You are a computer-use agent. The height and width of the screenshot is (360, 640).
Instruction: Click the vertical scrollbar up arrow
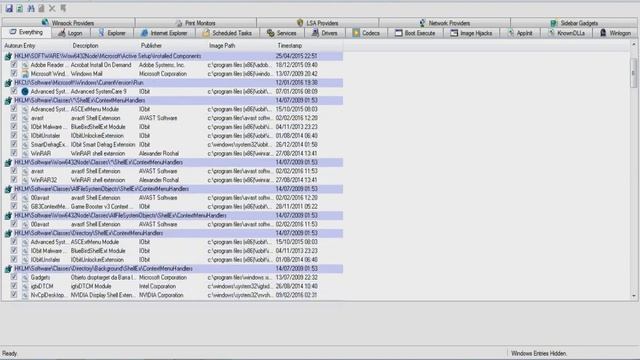coord(633,44)
